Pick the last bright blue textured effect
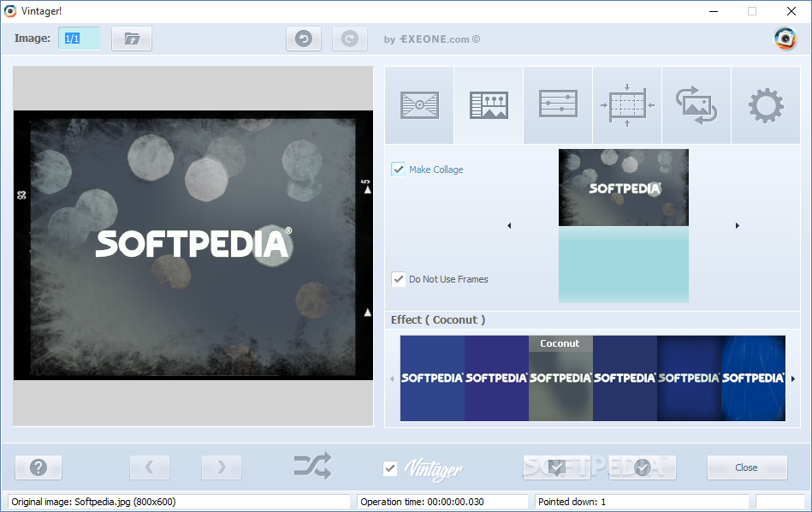Viewport: 812px width, 512px height. [x=754, y=378]
